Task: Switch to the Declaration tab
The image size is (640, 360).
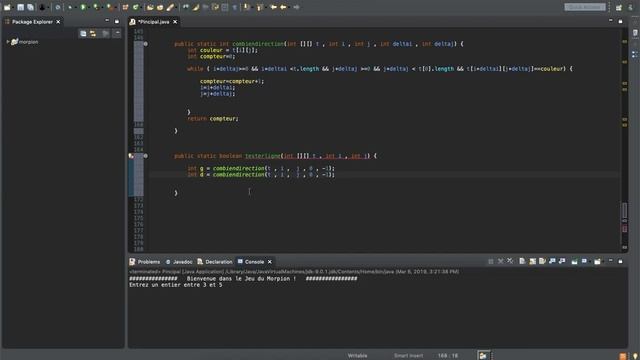Action: coord(215,262)
